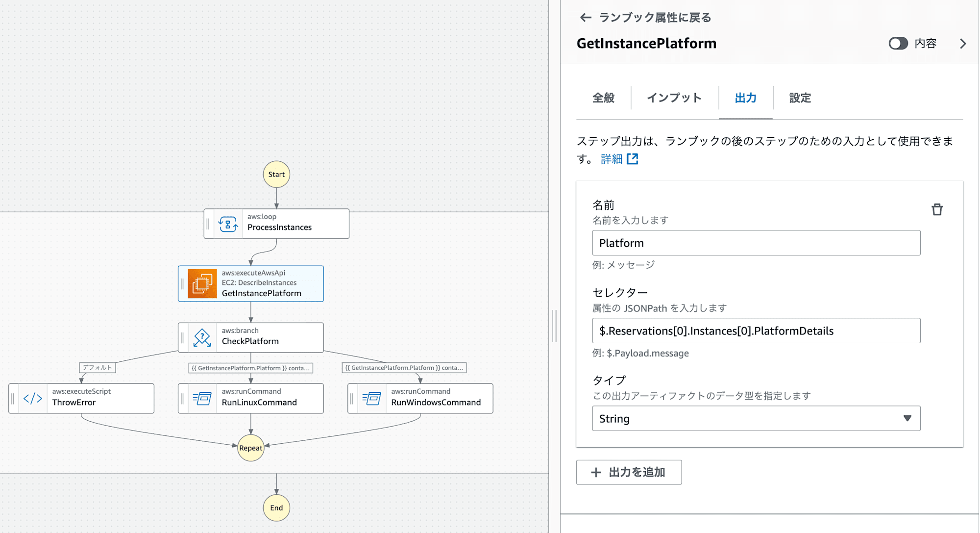Select the 全般 tab in the panel

pyautogui.click(x=603, y=99)
